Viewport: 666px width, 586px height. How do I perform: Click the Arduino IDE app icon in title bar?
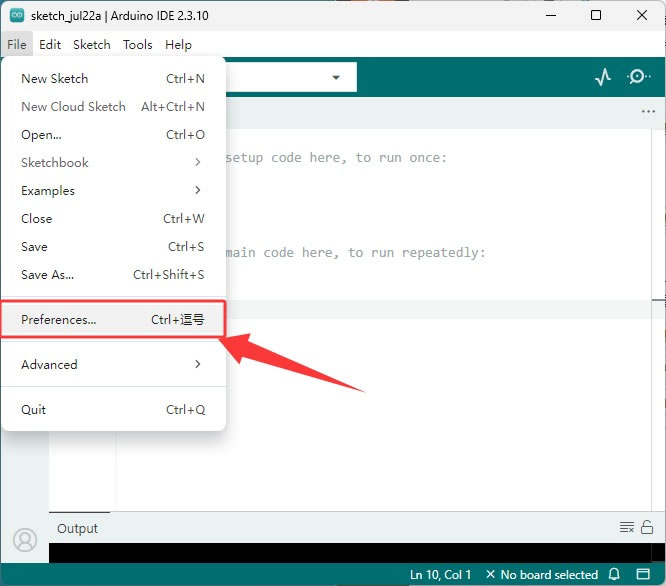[x=17, y=15]
